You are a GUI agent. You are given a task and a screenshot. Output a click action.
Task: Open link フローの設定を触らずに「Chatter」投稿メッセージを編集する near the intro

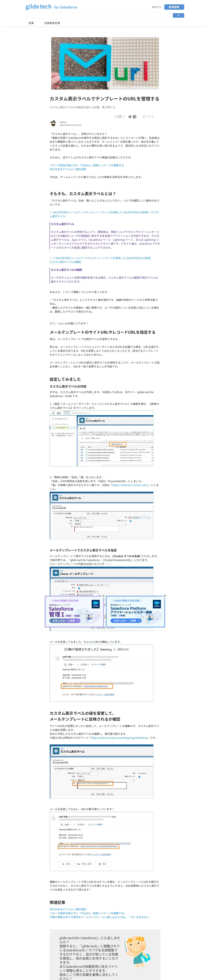87,165
